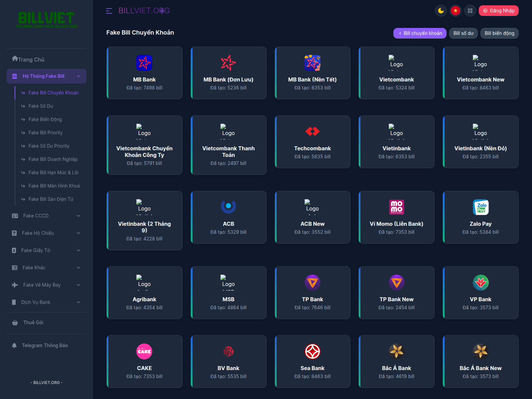Open Vietinbank (Nền Đỏ) card title
The image size is (532, 399).
480,148
